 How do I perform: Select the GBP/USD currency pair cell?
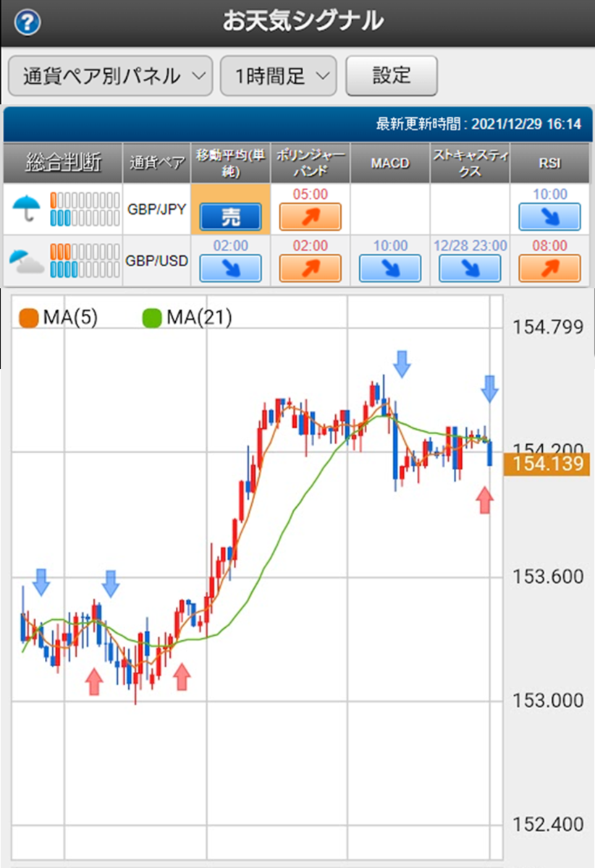pos(156,260)
